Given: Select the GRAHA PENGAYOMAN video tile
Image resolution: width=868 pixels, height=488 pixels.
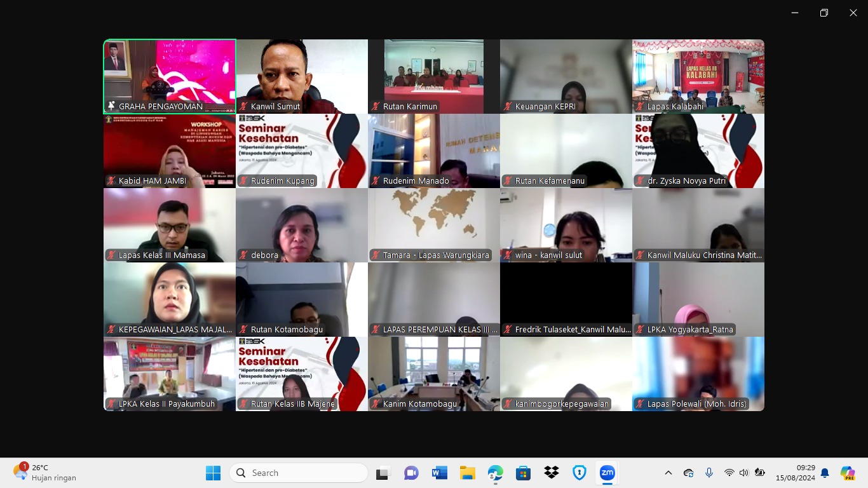Looking at the screenshot, I should 170,76.
